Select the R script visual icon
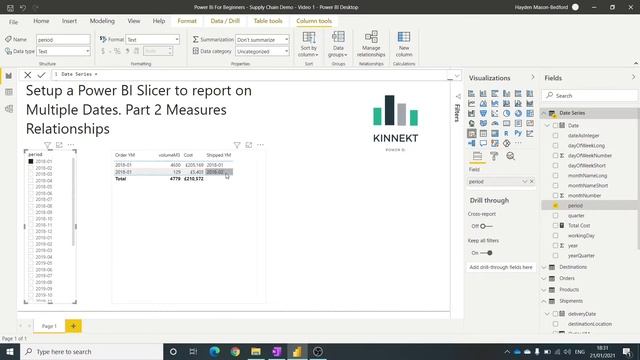This screenshot has height=360, width=640. tap(507, 133)
